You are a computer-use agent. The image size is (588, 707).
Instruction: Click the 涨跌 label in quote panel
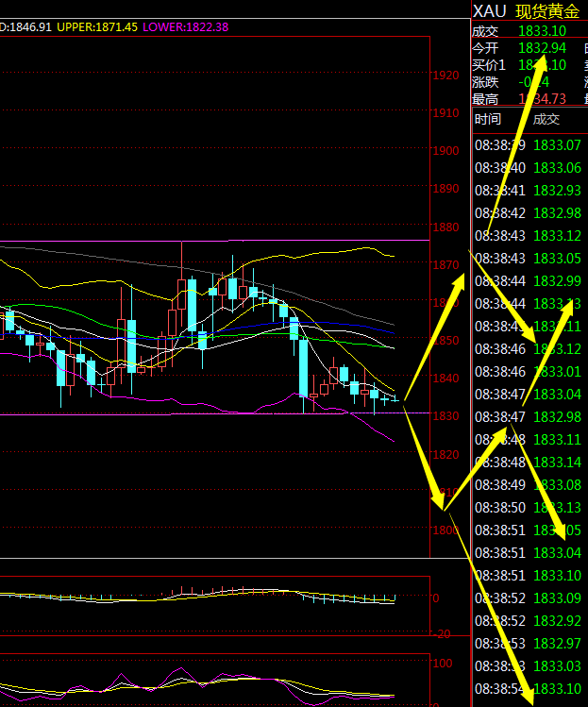coord(485,81)
